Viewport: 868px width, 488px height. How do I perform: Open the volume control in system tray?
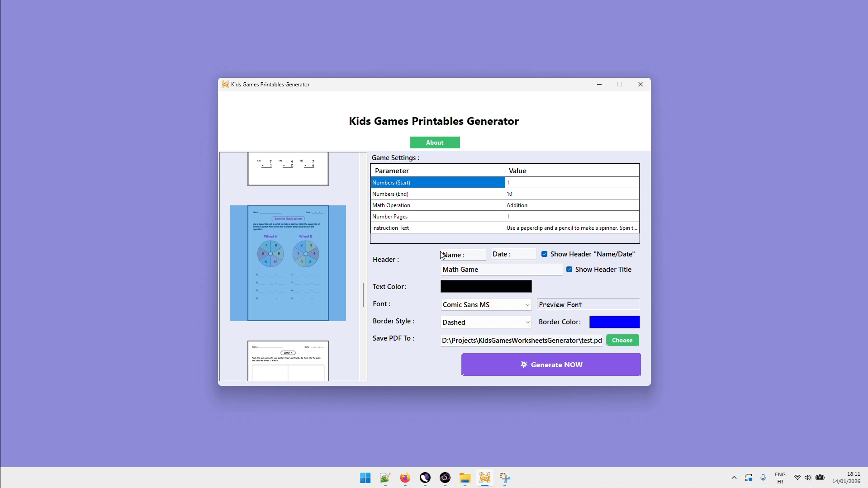[x=808, y=478]
